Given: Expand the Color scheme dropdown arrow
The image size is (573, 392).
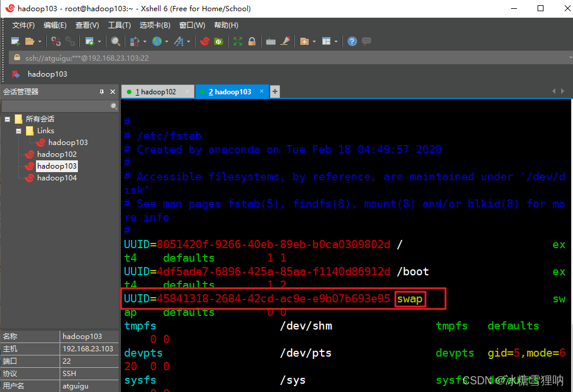Looking at the screenshot, I should tap(145, 42).
